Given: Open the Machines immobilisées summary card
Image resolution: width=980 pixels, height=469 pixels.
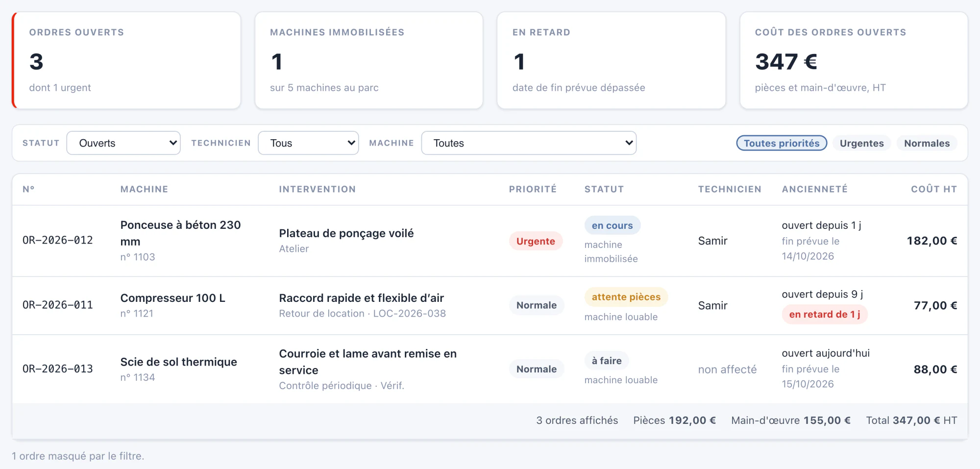Looking at the screenshot, I should click(x=369, y=60).
